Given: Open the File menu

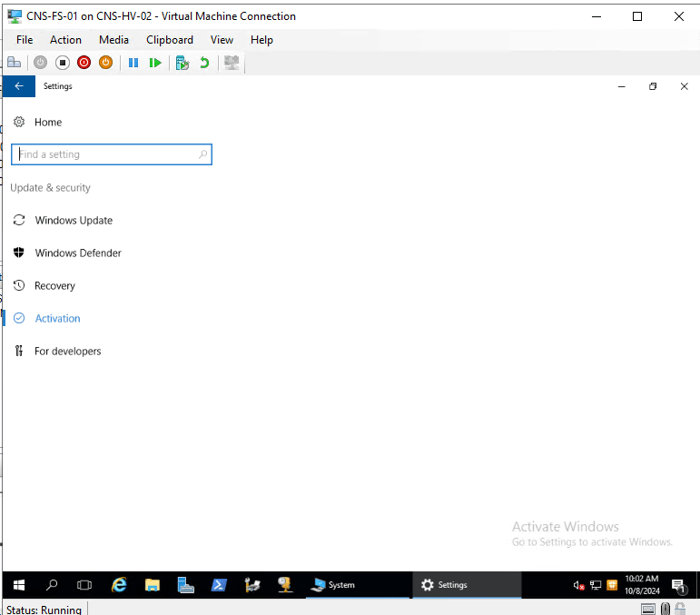Looking at the screenshot, I should click(25, 40).
